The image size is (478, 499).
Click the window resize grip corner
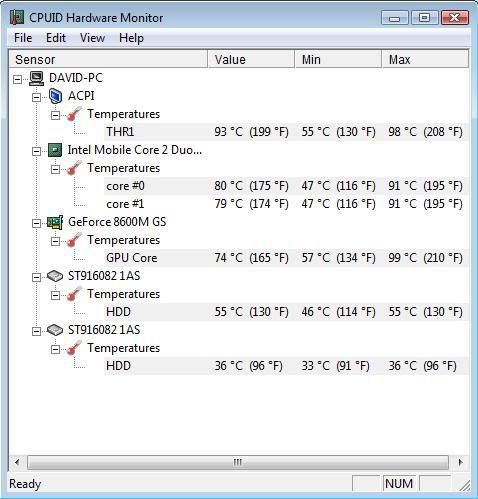pos(464,486)
